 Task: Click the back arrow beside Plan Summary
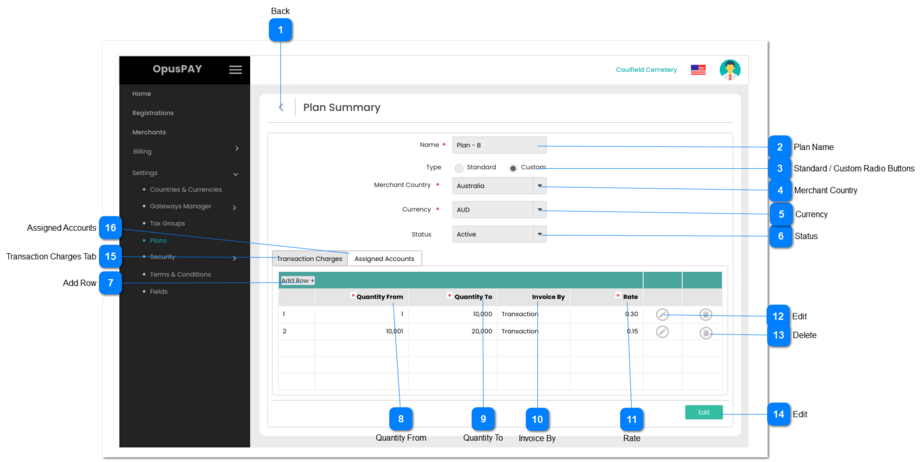click(x=281, y=107)
